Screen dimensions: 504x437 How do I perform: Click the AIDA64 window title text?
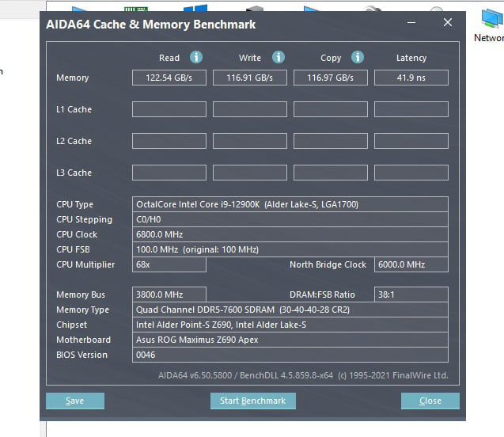coord(151,25)
